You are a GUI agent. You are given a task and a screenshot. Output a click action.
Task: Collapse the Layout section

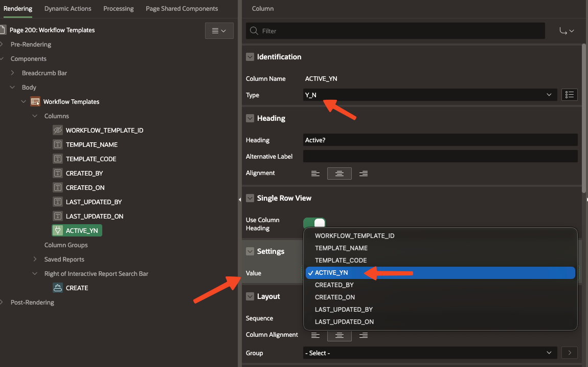pos(250,296)
